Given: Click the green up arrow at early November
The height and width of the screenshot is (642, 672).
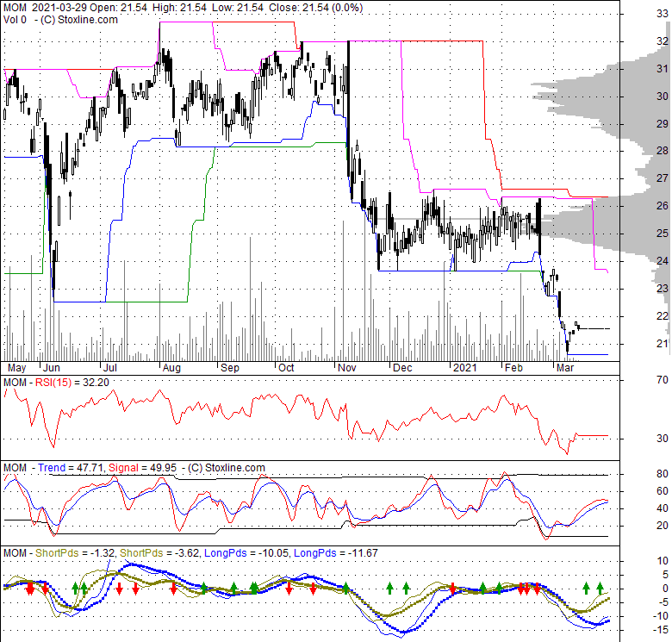Looking at the screenshot, I should pos(345,588).
